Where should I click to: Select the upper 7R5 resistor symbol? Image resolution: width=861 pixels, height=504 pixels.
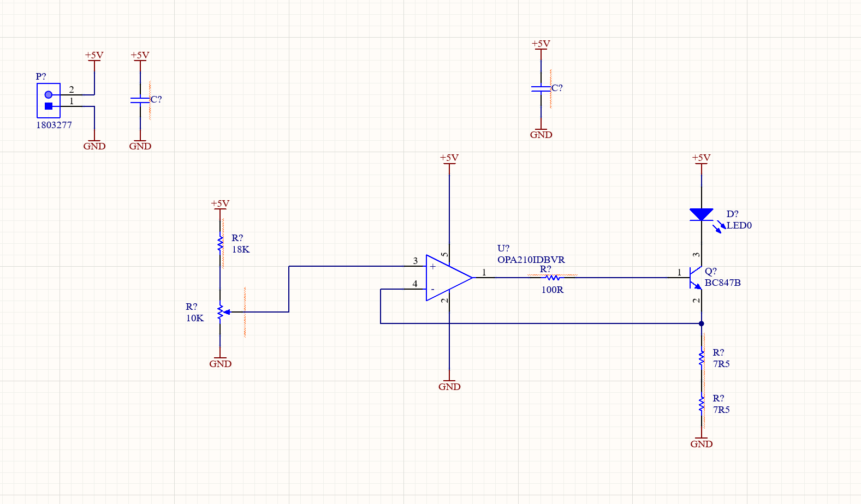702,358
